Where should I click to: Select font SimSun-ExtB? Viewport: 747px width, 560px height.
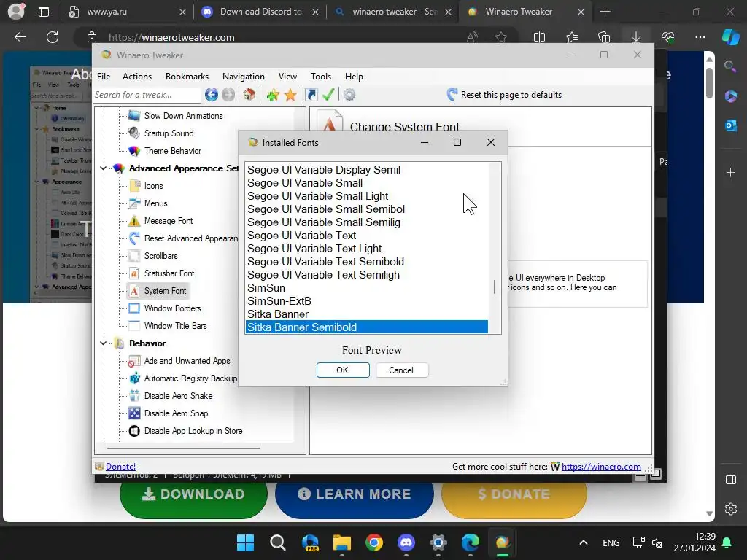366,301
